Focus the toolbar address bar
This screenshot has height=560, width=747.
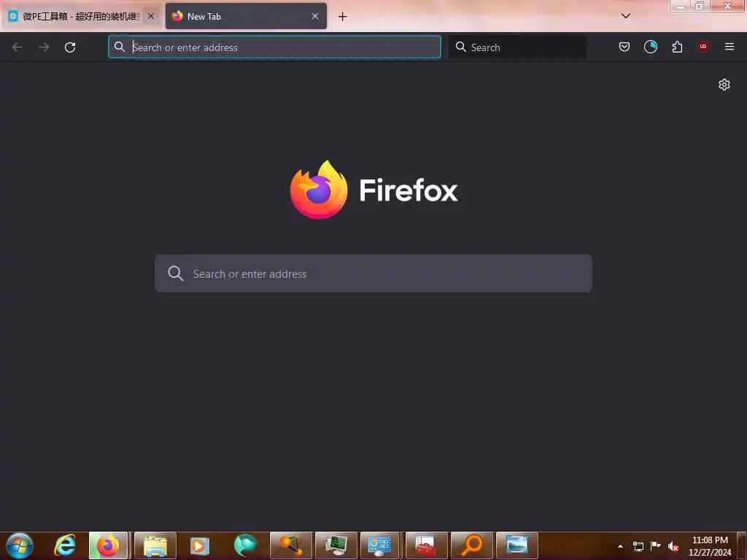point(274,47)
